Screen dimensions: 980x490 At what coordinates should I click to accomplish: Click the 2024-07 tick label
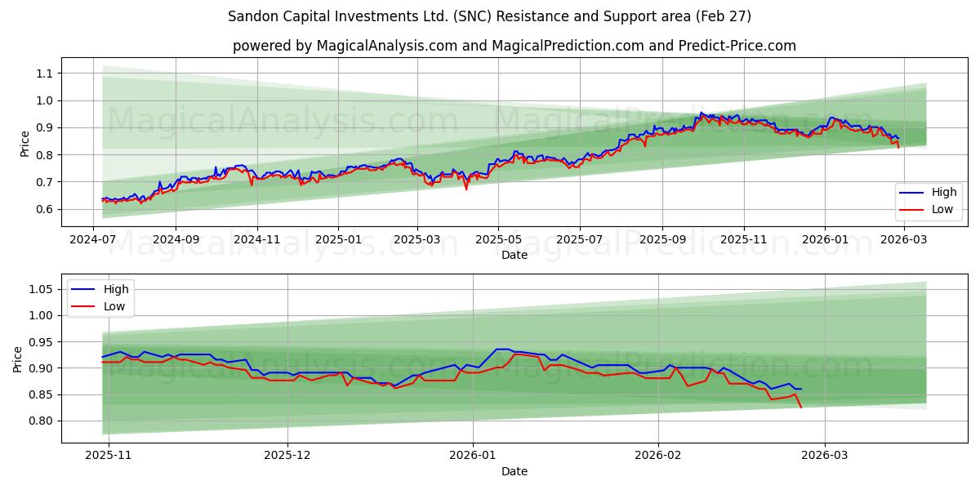coord(94,240)
